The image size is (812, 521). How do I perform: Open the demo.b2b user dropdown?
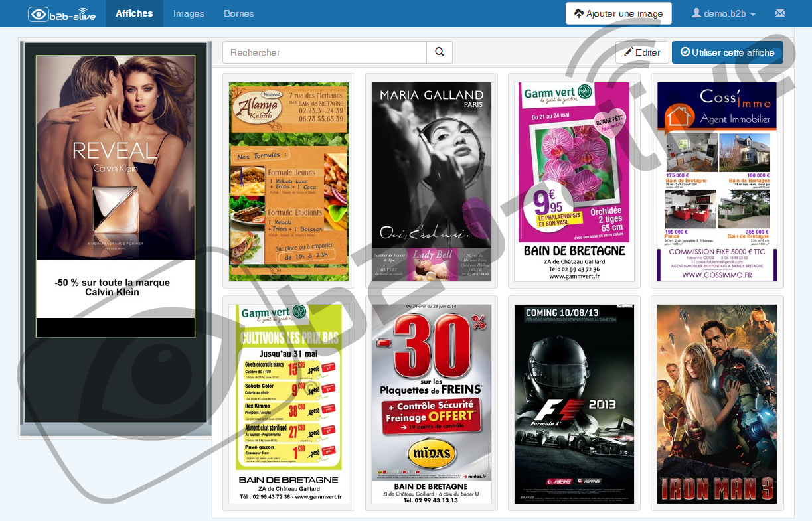click(724, 13)
